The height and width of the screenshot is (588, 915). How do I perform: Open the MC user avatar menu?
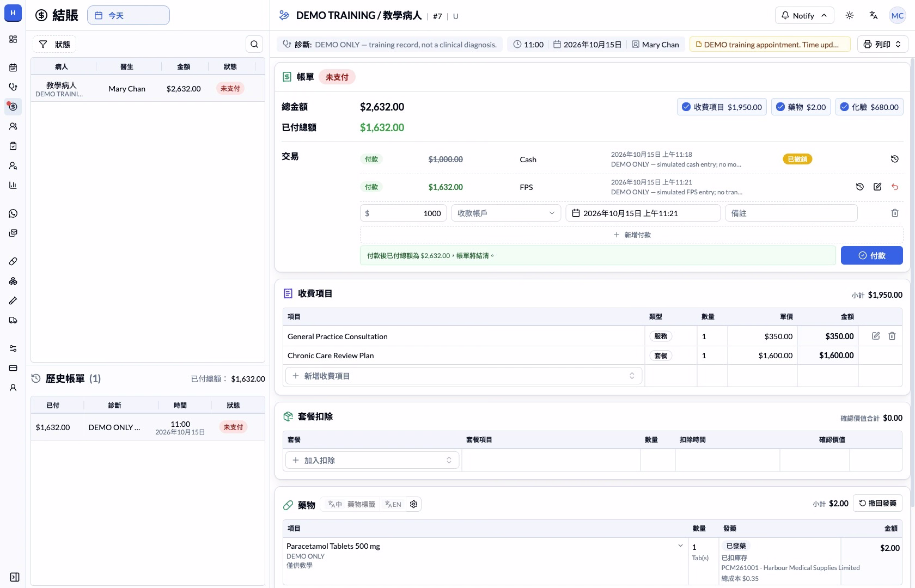[x=898, y=15]
